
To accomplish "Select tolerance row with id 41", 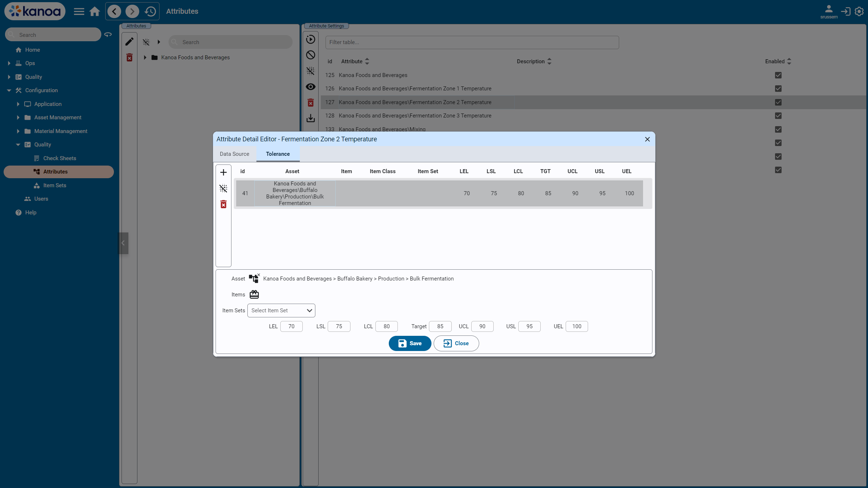I will pos(439,193).
